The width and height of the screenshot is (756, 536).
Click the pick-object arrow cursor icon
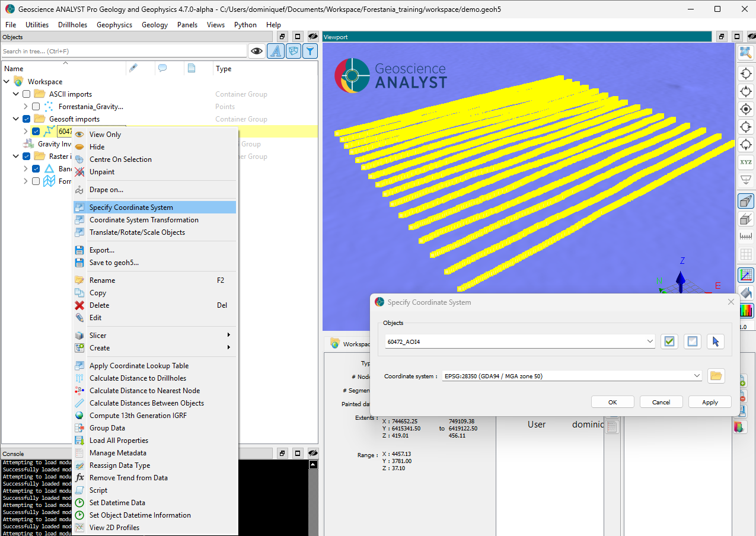715,342
